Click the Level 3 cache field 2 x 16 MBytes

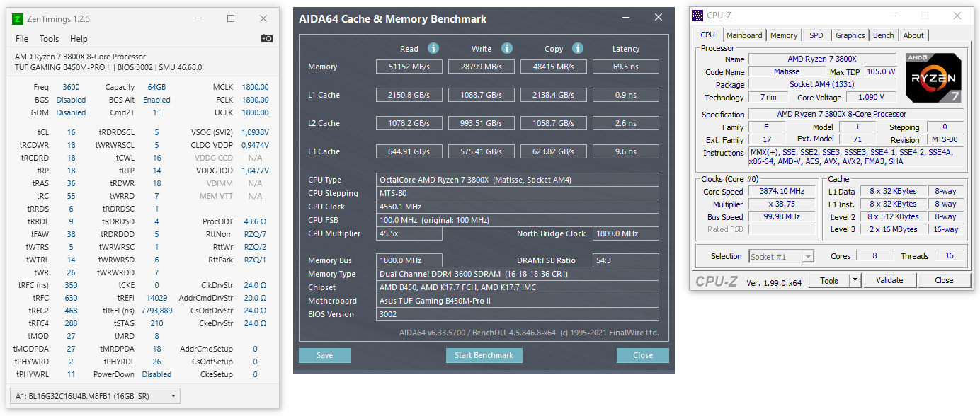[x=894, y=229]
